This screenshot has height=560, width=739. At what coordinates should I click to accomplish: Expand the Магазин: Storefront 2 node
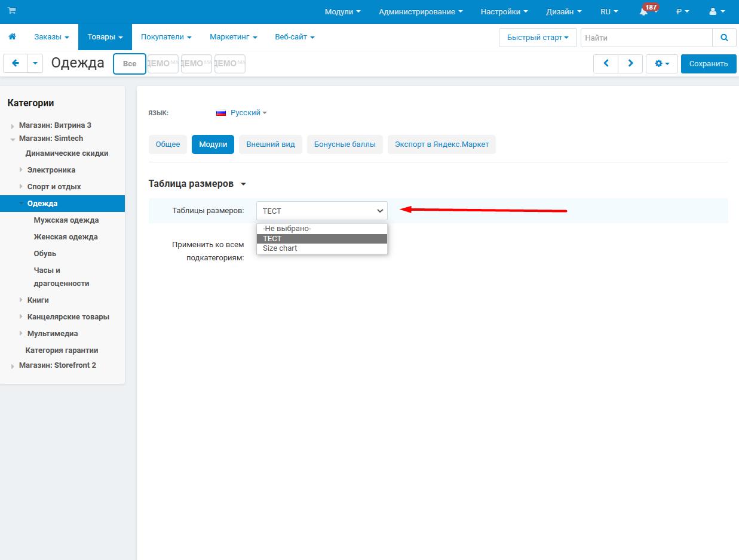13,366
